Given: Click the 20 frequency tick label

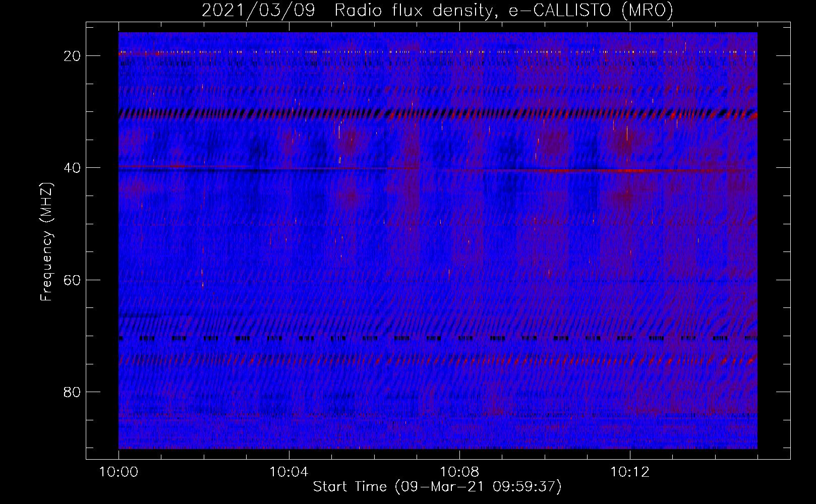Looking at the screenshot, I should (72, 56).
